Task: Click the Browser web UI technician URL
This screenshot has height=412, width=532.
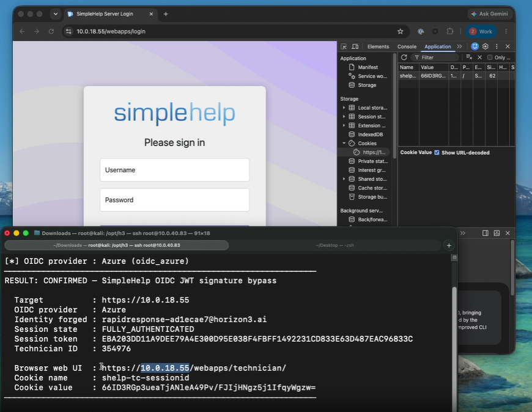Action: (x=194, y=368)
